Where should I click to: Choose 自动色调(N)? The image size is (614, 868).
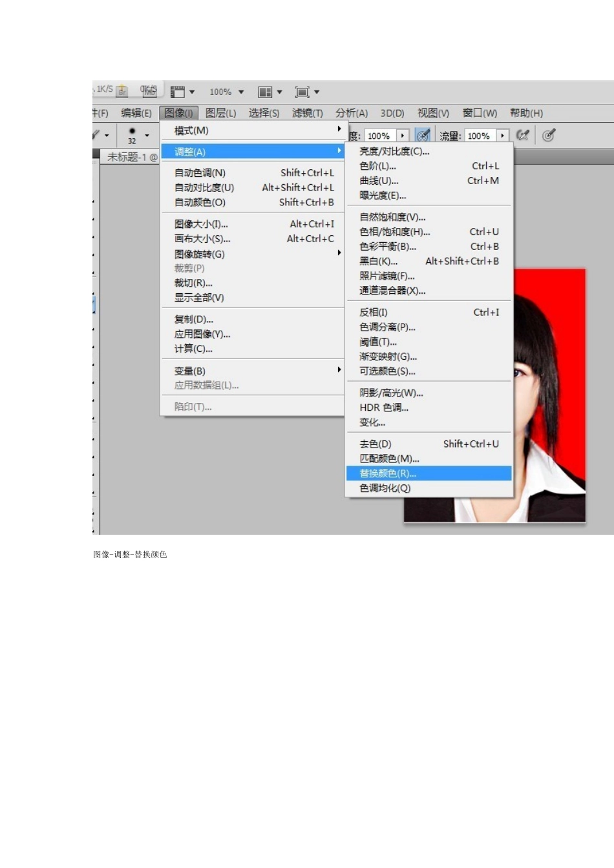[x=253, y=173]
